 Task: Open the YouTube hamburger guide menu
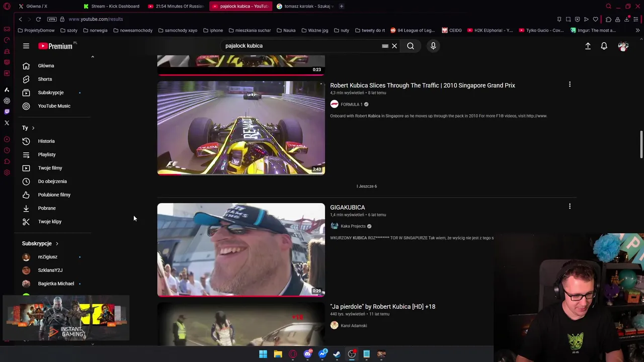coord(26,46)
